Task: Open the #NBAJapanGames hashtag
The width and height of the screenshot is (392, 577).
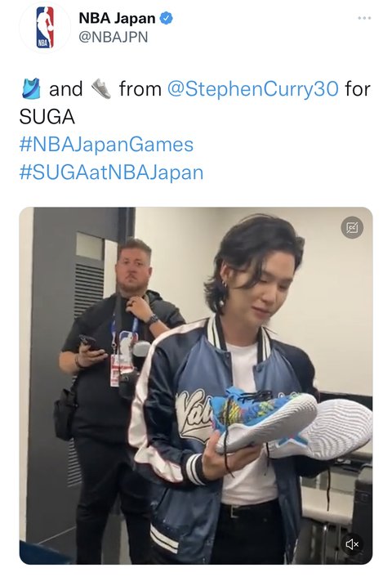Action: 106,144
